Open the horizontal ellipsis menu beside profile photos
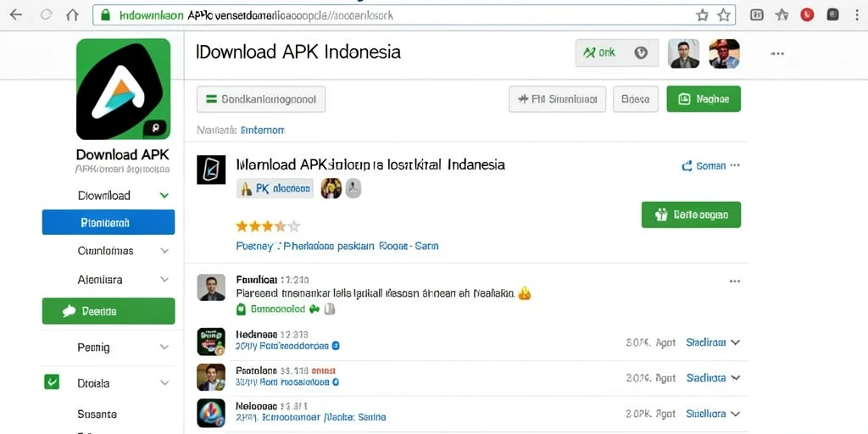 click(777, 53)
